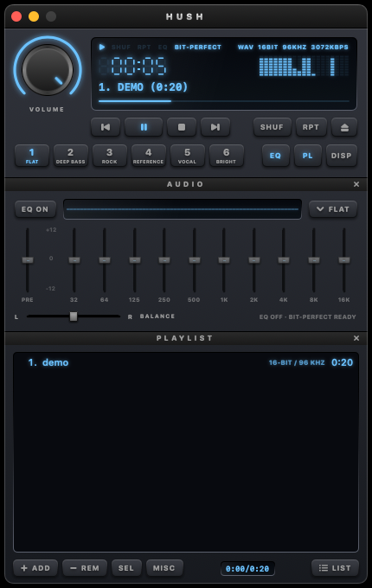Click the 16K band slider
Screen dimensions: 372x588
(343, 260)
